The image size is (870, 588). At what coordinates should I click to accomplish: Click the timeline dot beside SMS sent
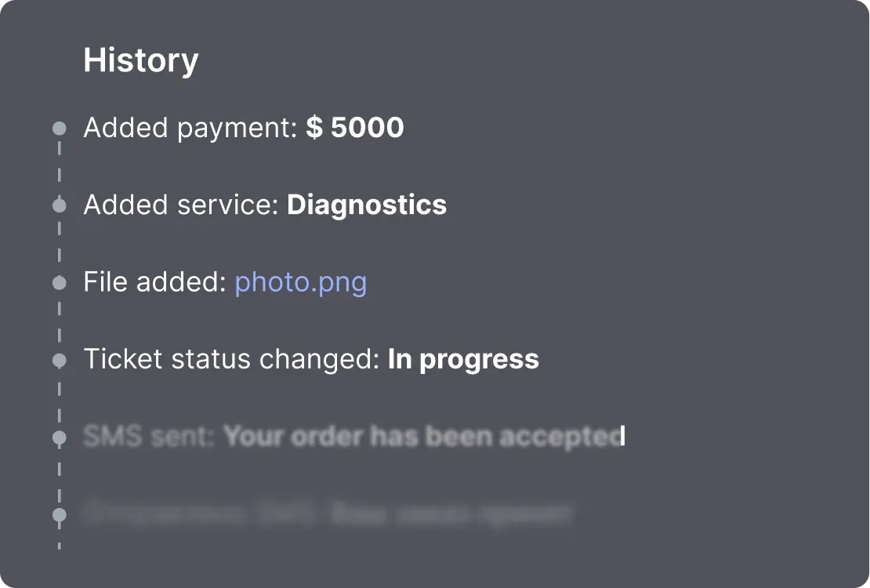[x=60, y=437]
